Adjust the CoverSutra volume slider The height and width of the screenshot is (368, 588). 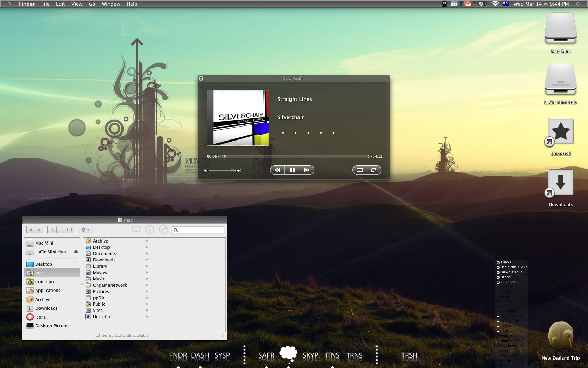pos(222,171)
